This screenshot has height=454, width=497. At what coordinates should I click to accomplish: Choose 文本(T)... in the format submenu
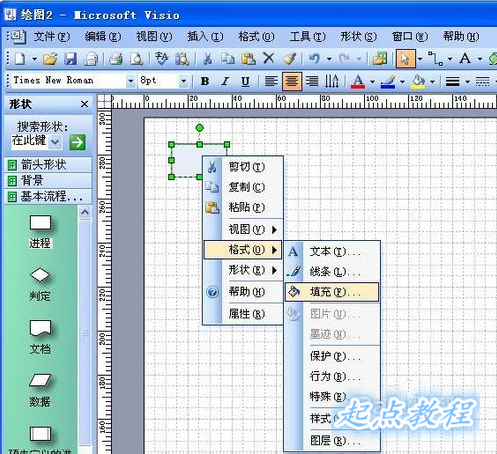click(332, 251)
